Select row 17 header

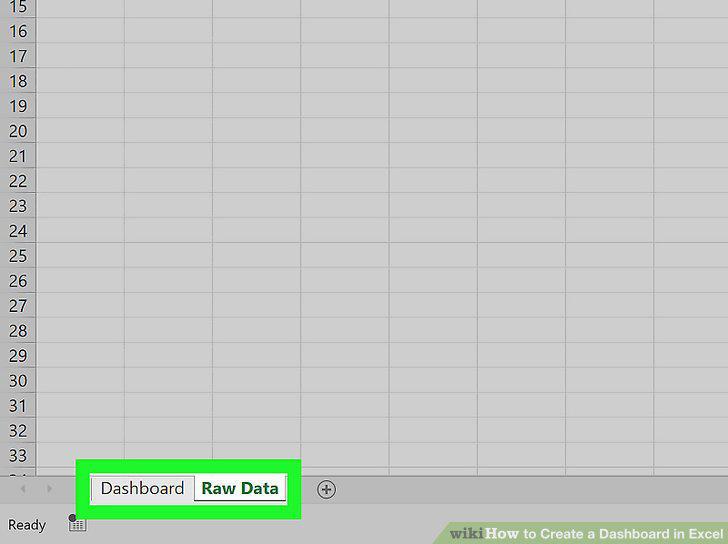[x=18, y=56]
